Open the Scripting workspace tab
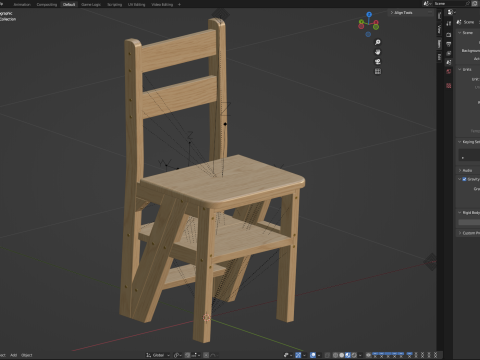This screenshot has width=480, height=360. coord(114,4)
